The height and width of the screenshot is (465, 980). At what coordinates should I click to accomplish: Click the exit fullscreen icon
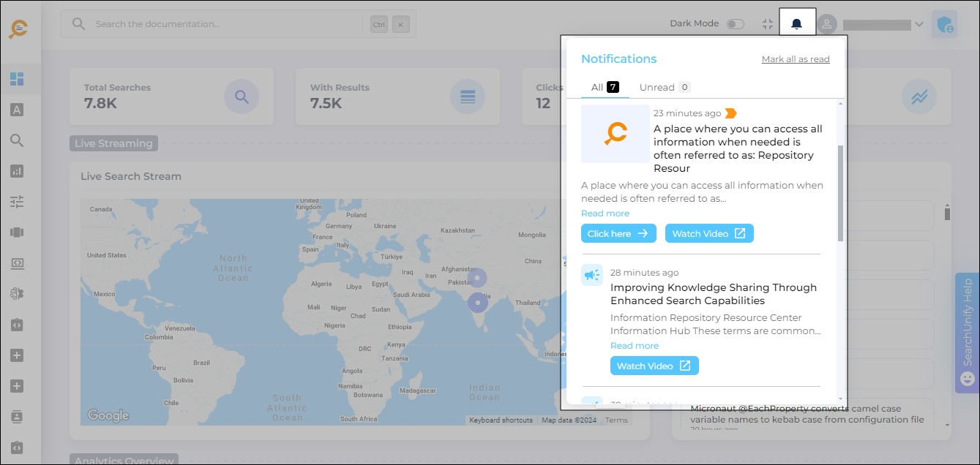click(x=767, y=24)
